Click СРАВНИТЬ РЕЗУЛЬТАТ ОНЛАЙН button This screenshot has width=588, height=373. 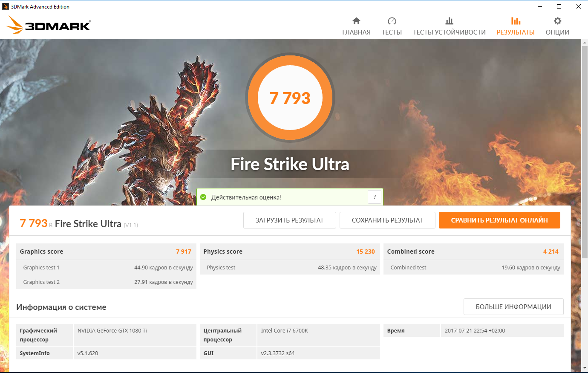click(499, 220)
